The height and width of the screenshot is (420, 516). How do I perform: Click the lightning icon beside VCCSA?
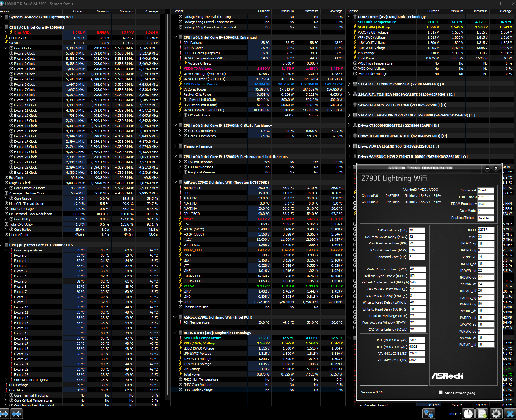coord(181,286)
